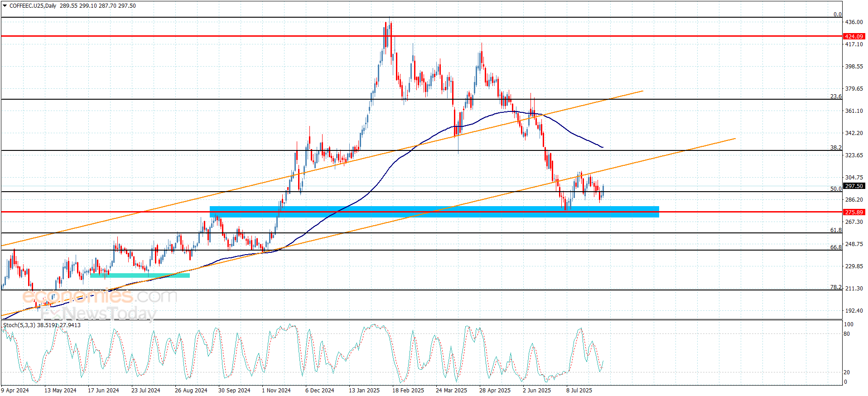Select the red 275.89 price label
This screenshot has width=868, height=396.
[x=854, y=212]
